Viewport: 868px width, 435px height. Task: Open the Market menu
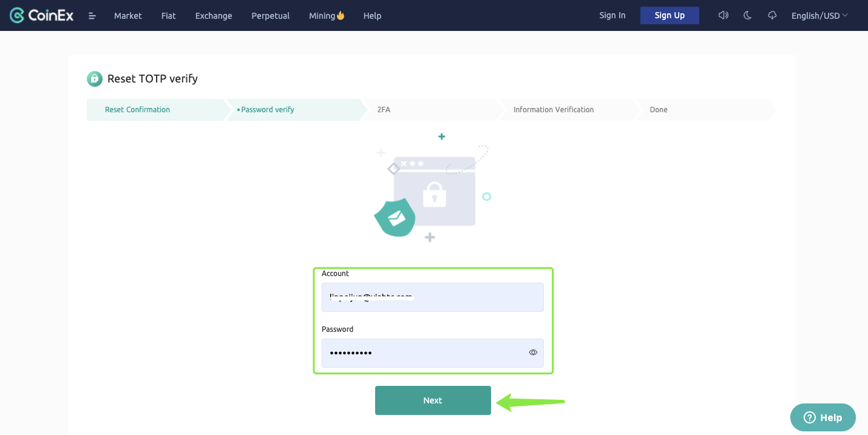pos(127,16)
